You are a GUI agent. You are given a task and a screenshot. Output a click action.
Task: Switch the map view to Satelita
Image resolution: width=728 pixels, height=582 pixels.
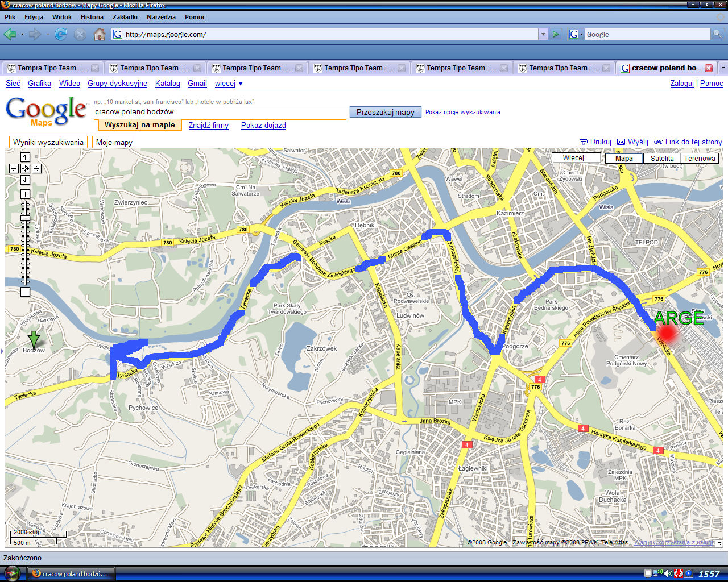(x=662, y=158)
